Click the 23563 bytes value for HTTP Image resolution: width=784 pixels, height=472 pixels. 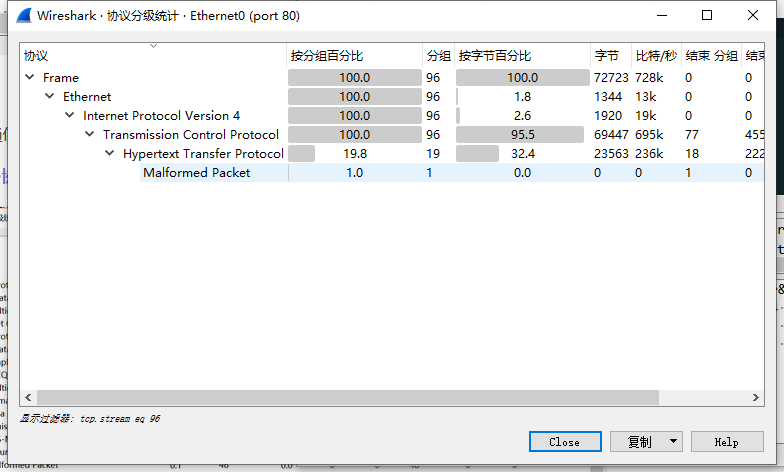click(610, 154)
